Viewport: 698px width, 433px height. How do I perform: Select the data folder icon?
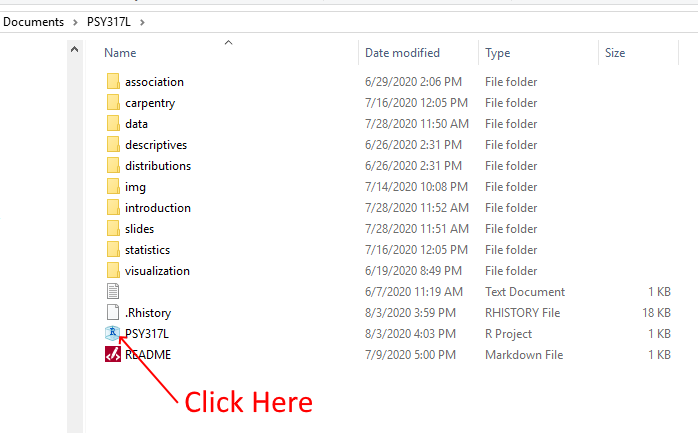[x=113, y=123]
